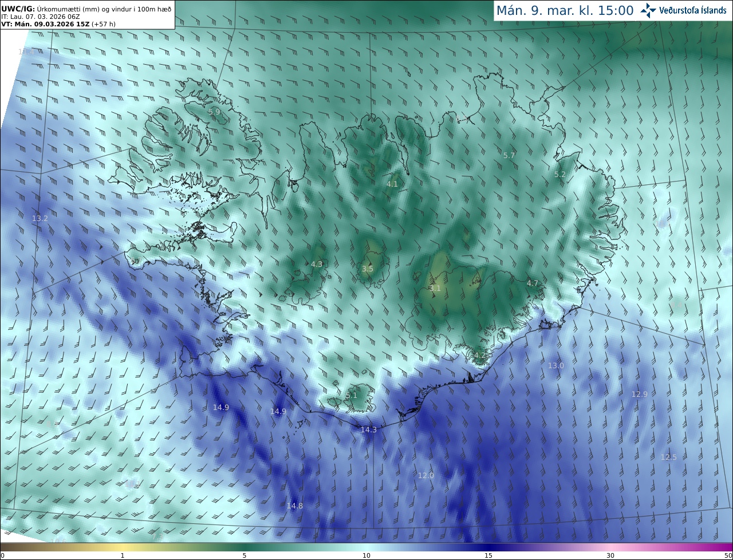
Task: Click the dark navy section of the colour scale
Action: pyautogui.click(x=488, y=547)
